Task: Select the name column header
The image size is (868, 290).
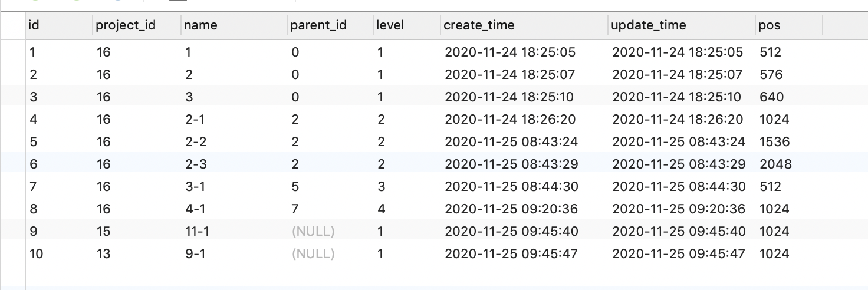Action: (234, 25)
